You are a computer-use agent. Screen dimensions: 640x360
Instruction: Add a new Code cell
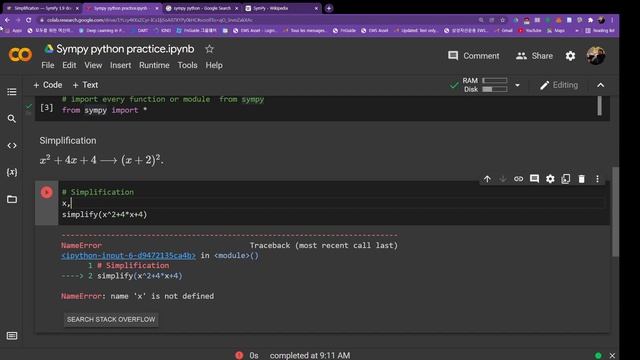pos(47,85)
